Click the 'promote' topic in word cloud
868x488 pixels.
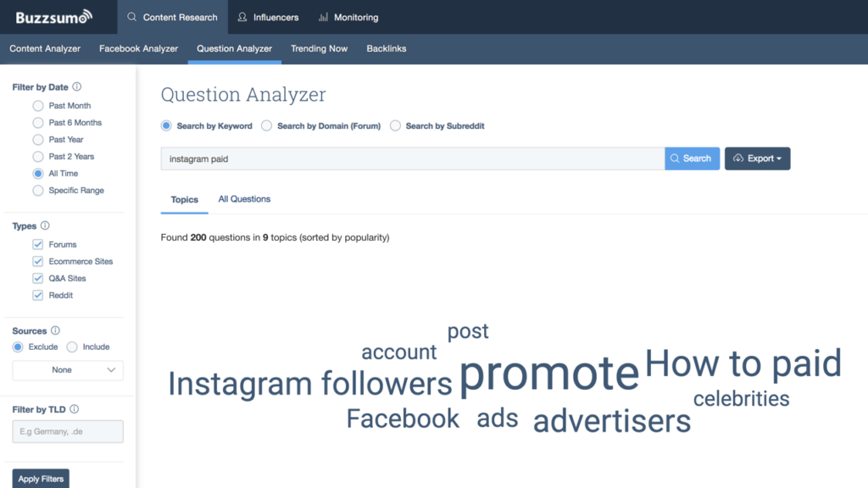tap(549, 374)
